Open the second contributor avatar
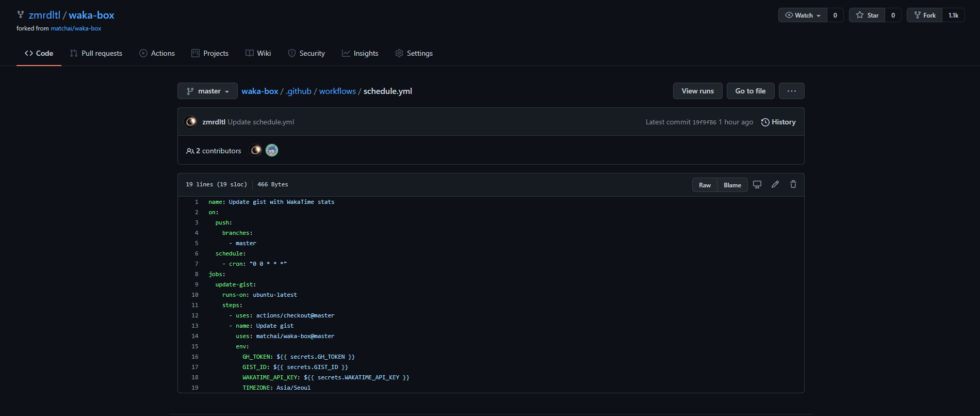The width and height of the screenshot is (980, 416). tap(272, 150)
